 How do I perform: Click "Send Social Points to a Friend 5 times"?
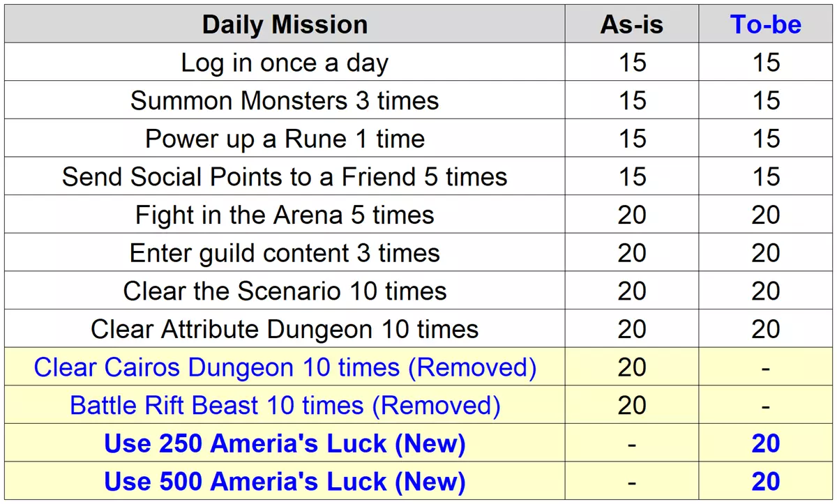[285, 176]
